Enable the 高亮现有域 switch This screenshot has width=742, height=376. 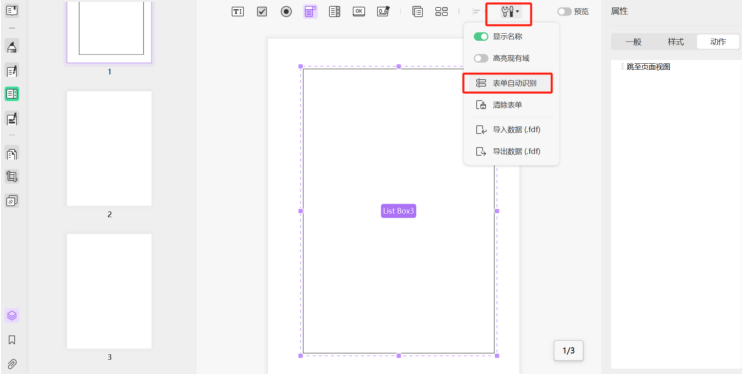pyautogui.click(x=481, y=58)
